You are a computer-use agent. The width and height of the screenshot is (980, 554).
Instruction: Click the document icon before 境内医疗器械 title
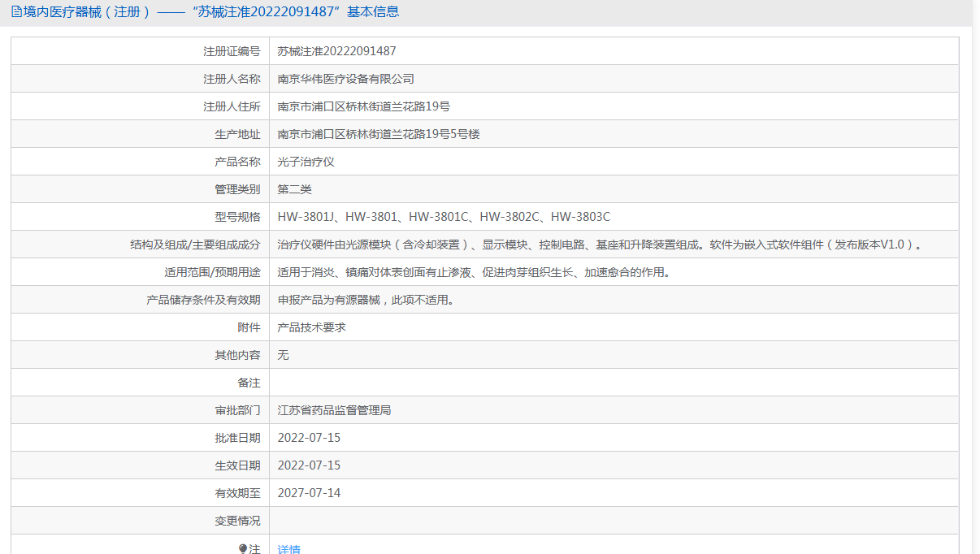tap(16, 12)
